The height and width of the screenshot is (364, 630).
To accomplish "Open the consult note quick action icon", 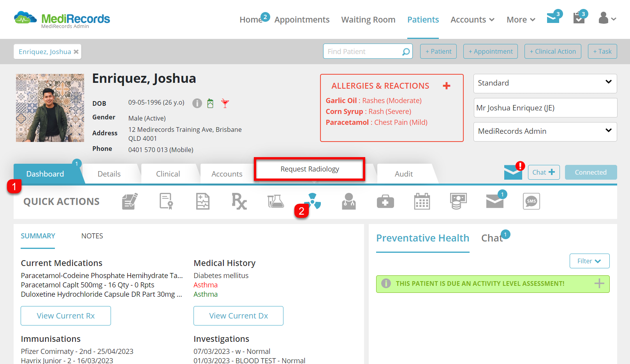I will 202,201.
